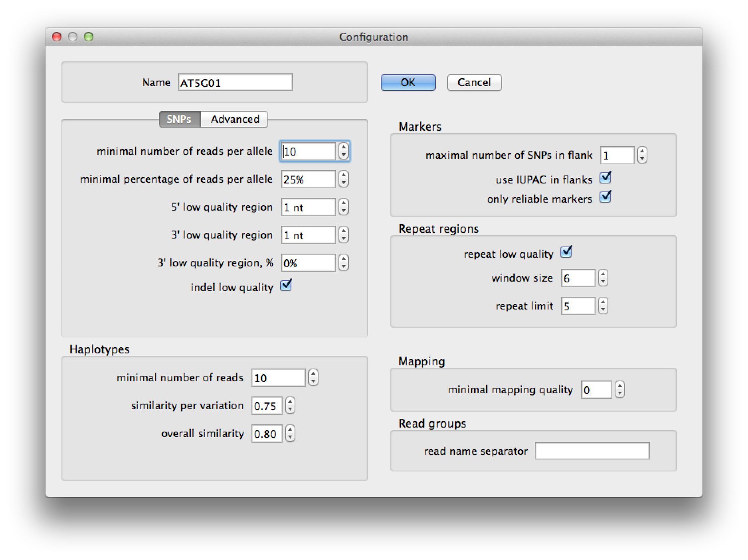Viewport: 748px width, 560px height.
Task: Focus the read name separator field
Action: tap(592, 451)
